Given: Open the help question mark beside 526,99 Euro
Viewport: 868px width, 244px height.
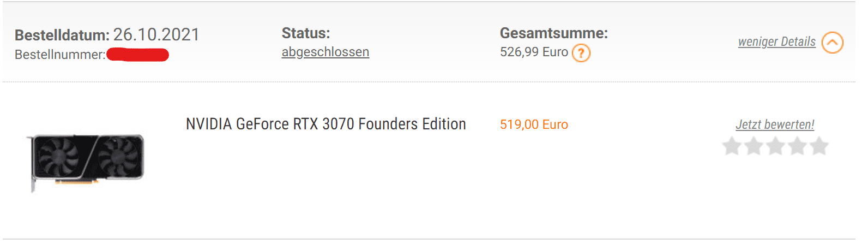Looking at the screenshot, I should pyautogui.click(x=581, y=53).
